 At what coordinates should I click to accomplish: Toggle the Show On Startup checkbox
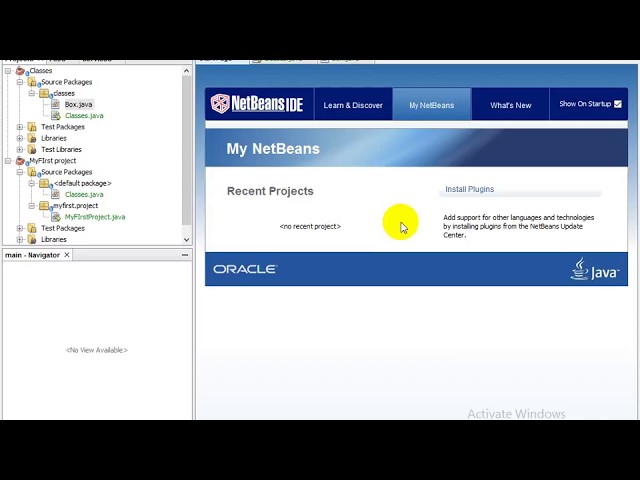[618, 104]
